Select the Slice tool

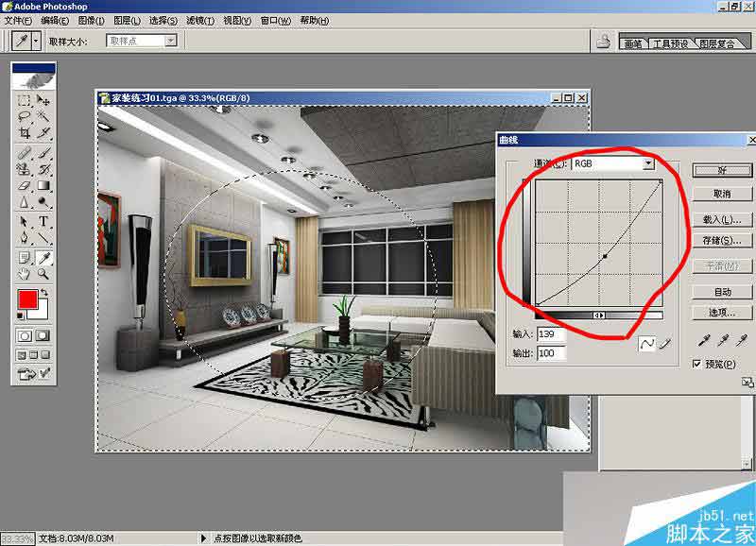click(x=43, y=132)
